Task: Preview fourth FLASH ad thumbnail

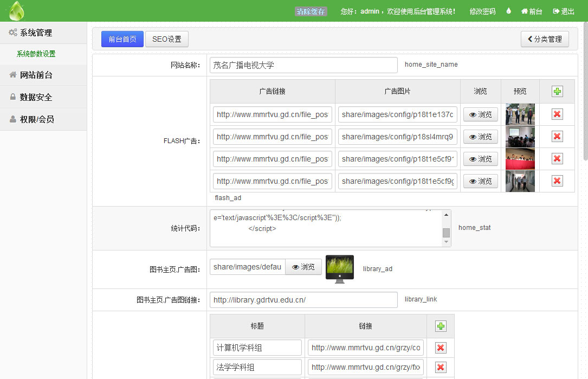Action: pos(520,181)
